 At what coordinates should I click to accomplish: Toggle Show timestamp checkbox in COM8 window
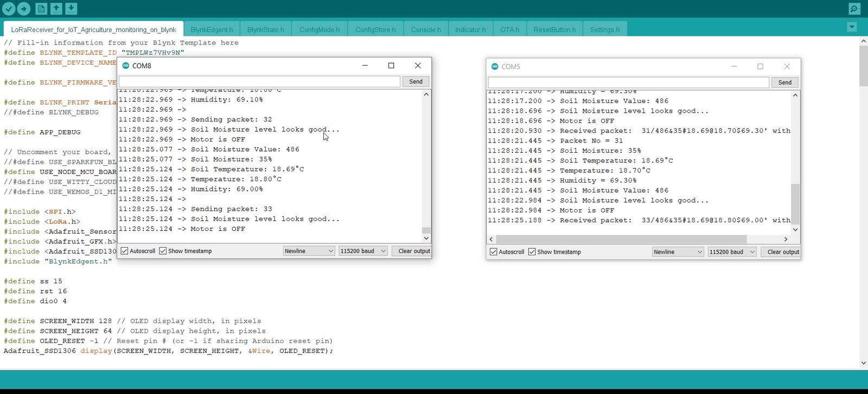point(163,251)
